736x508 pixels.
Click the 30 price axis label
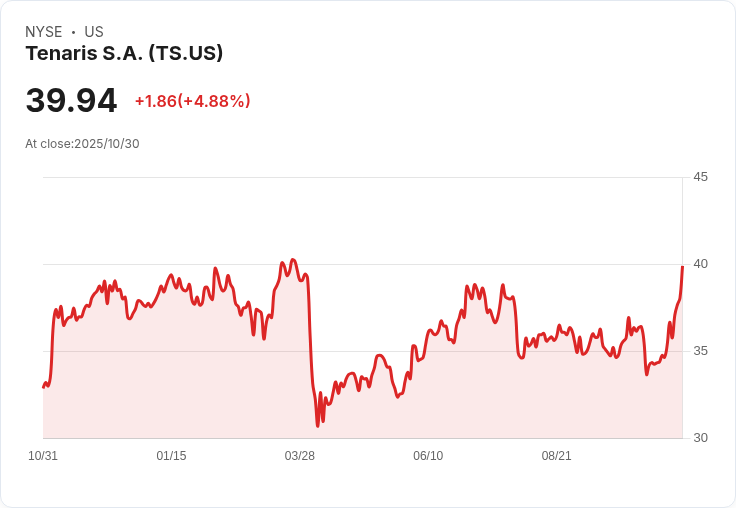click(x=700, y=438)
